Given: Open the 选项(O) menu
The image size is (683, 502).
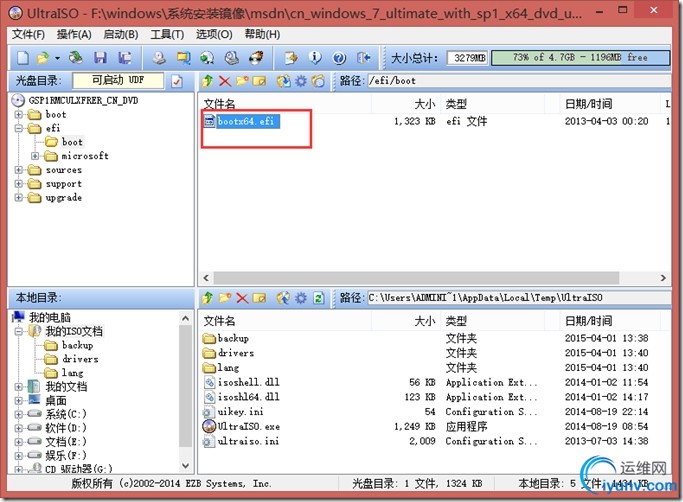Looking at the screenshot, I should 214,34.
